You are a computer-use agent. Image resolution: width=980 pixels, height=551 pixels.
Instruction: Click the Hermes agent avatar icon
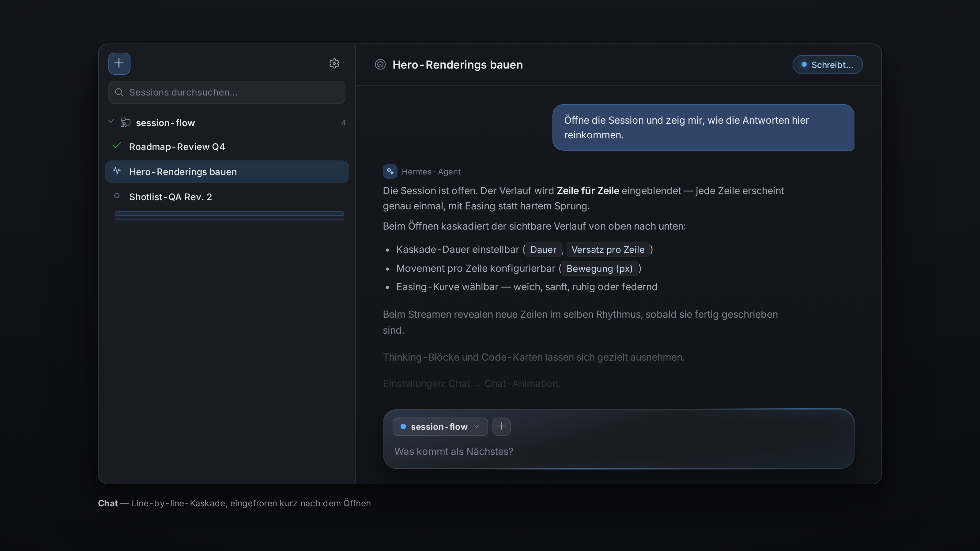(390, 171)
